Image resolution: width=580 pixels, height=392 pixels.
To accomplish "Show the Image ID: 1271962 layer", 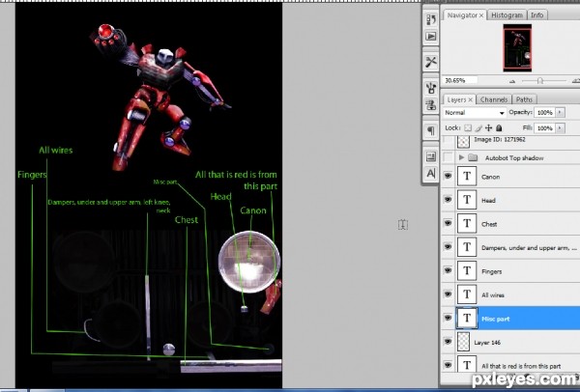I will 448,140.
